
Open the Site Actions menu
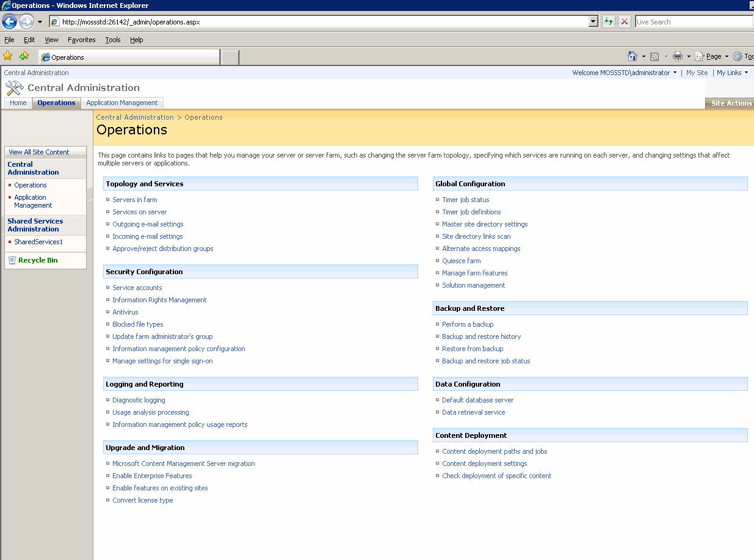click(x=731, y=103)
